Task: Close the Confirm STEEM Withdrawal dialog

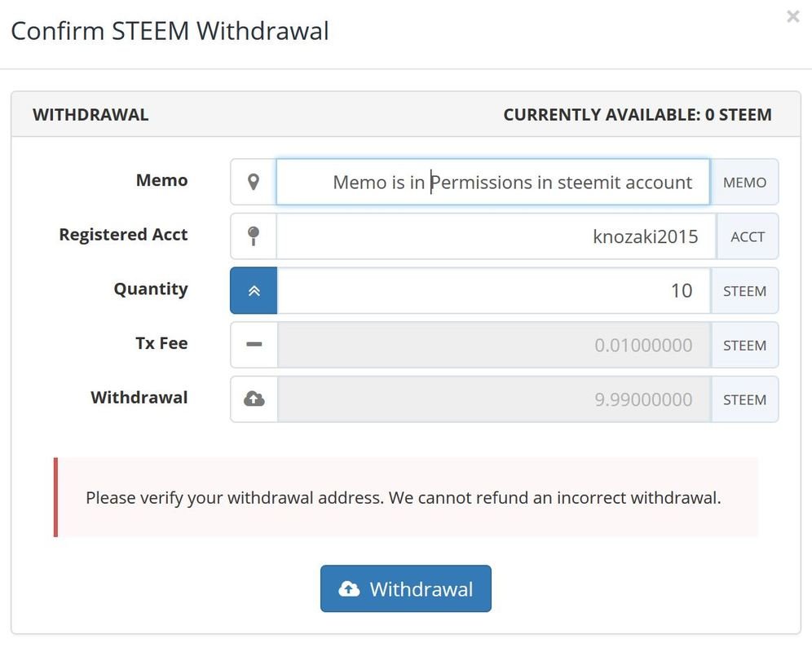Action: point(792,16)
